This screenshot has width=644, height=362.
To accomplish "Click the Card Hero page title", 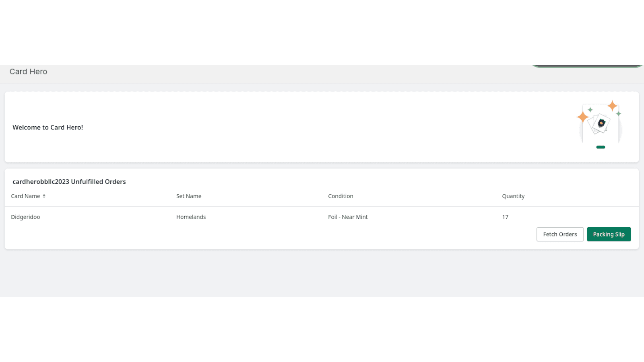I will tap(28, 72).
